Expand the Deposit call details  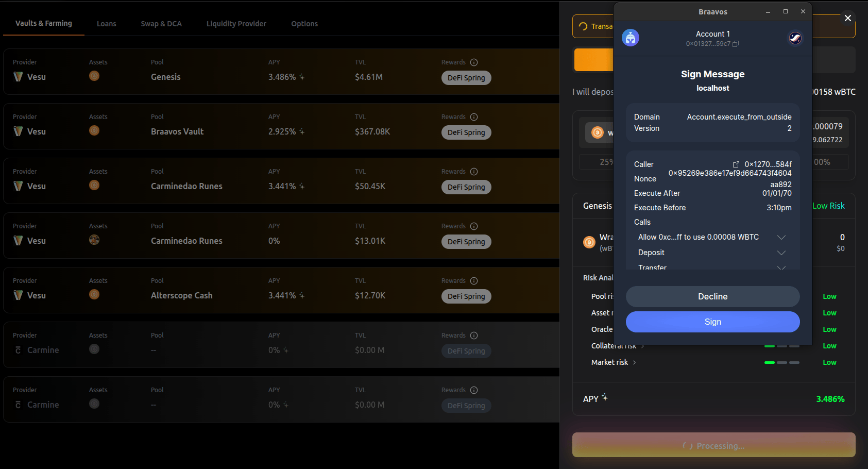pyautogui.click(x=781, y=253)
